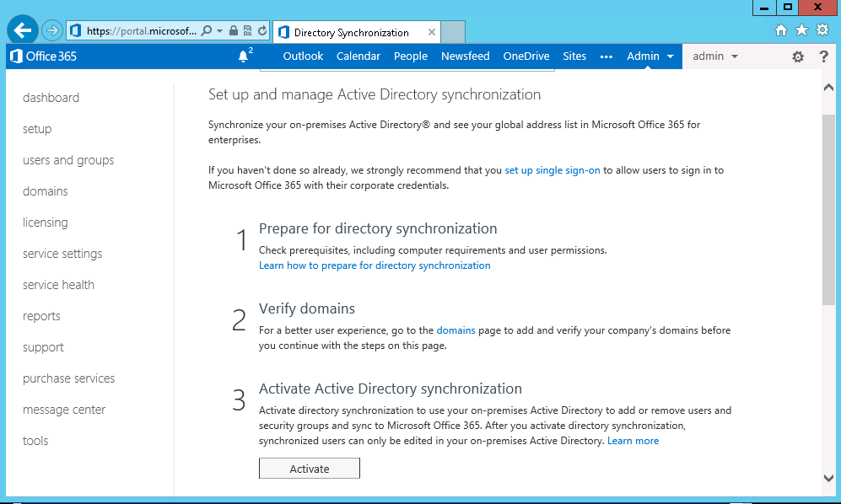Open the browser Home icon
Screen dimensions: 841x504
click(781, 30)
